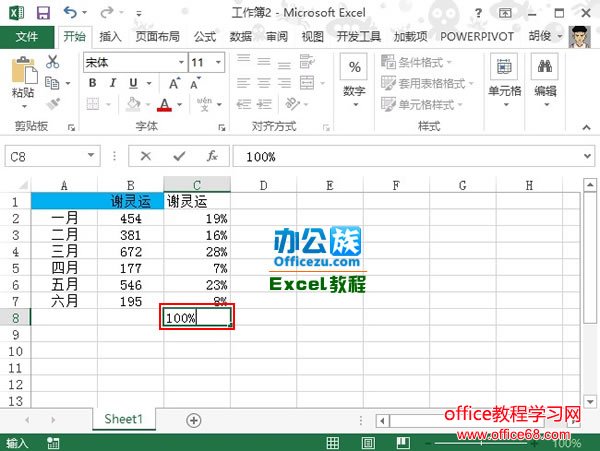This screenshot has width=600, height=451.
Task: Center text horizontally
Action: coord(264,83)
